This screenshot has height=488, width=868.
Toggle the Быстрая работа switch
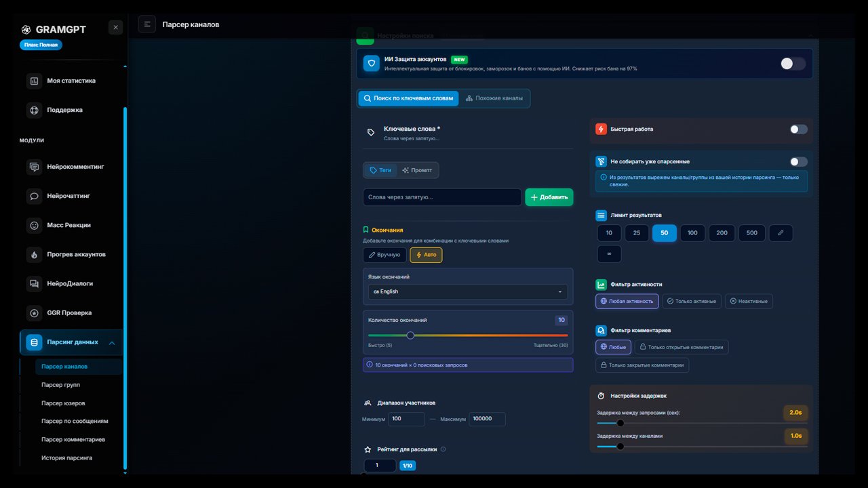[x=799, y=129]
